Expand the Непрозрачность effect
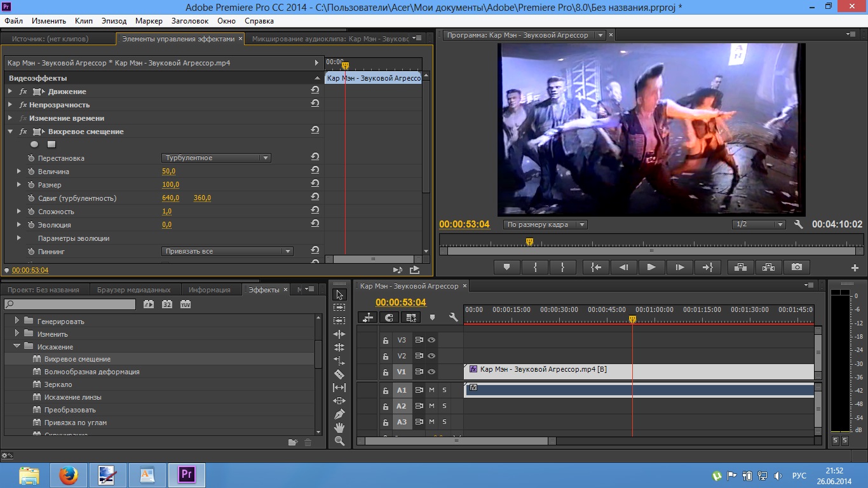This screenshot has width=868, height=488. pyautogui.click(x=10, y=105)
